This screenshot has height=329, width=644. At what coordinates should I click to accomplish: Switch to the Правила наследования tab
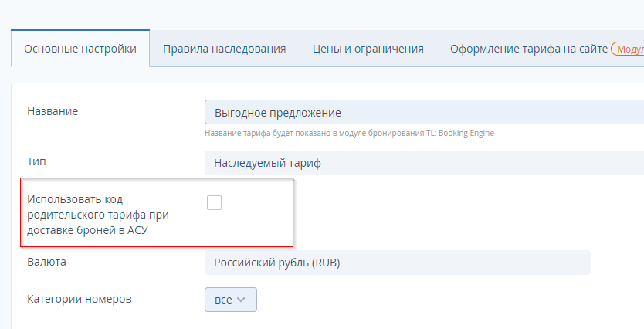(x=224, y=49)
